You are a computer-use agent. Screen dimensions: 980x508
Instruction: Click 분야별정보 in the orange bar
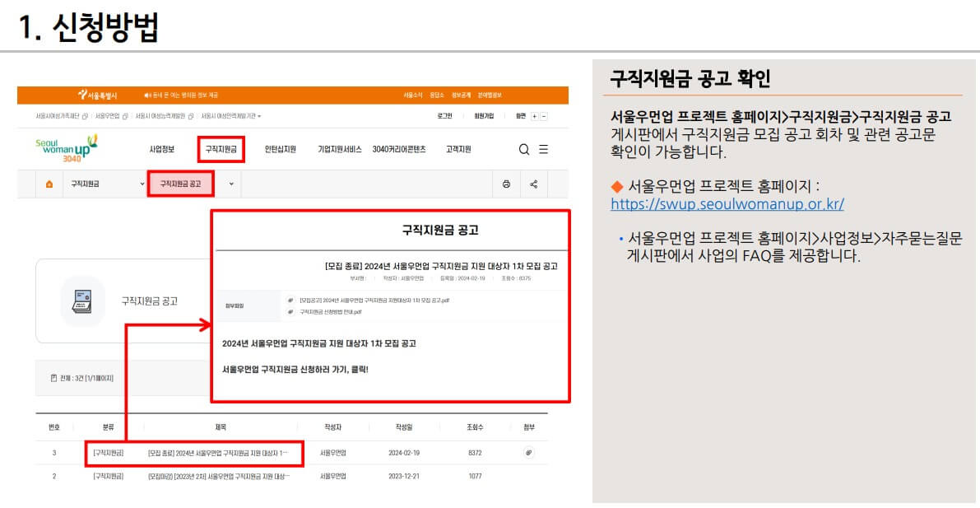490,95
